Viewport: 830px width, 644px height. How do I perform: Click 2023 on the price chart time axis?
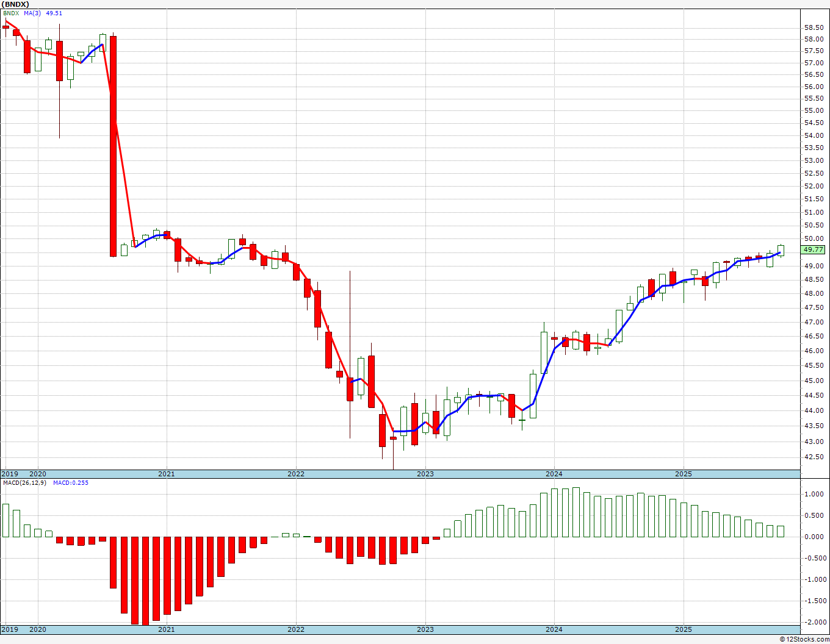coord(425,474)
